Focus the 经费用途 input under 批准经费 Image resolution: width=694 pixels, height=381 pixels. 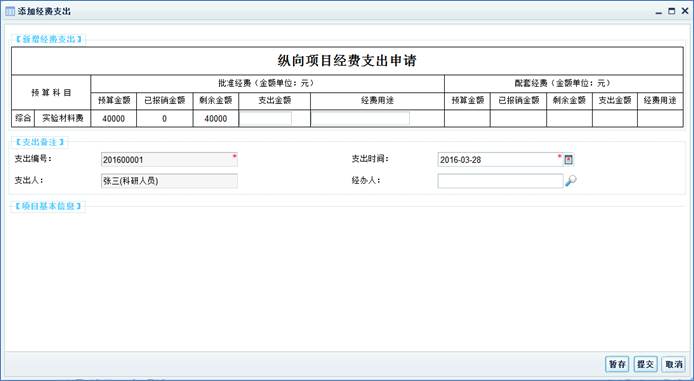pos(360,119)
